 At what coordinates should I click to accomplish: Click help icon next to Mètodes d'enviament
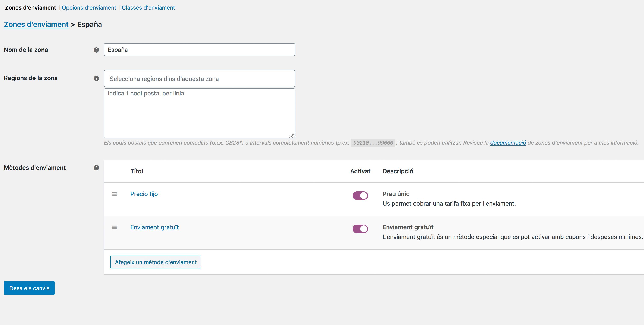tap(96, 168)
